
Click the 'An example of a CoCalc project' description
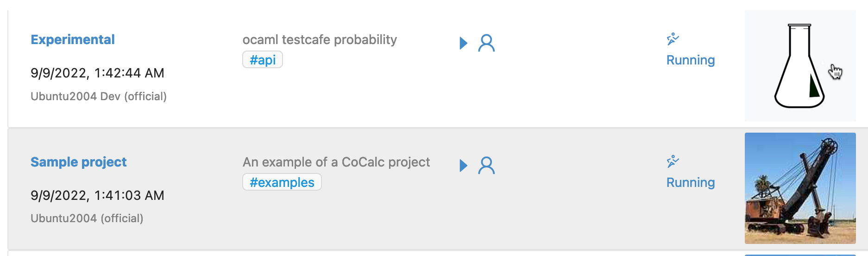336,162
